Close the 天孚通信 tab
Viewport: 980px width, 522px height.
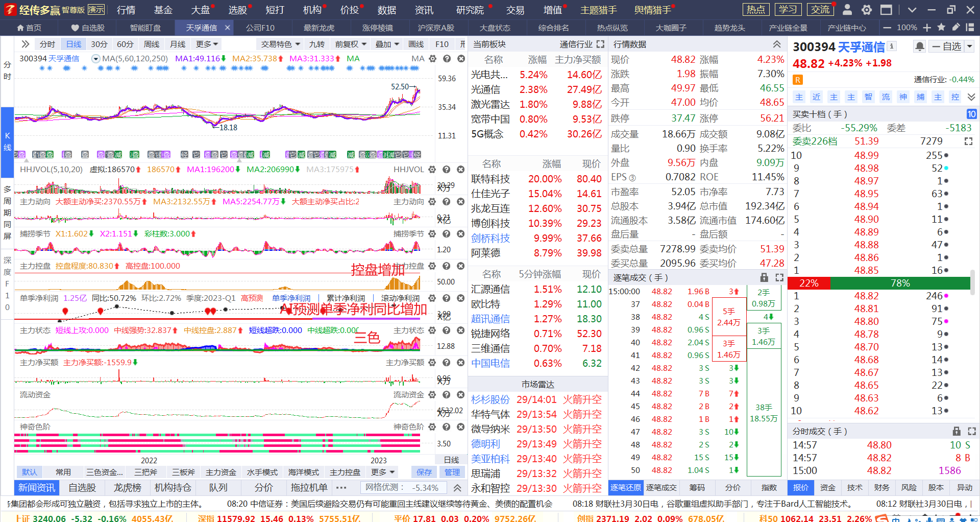pos(228,28)
